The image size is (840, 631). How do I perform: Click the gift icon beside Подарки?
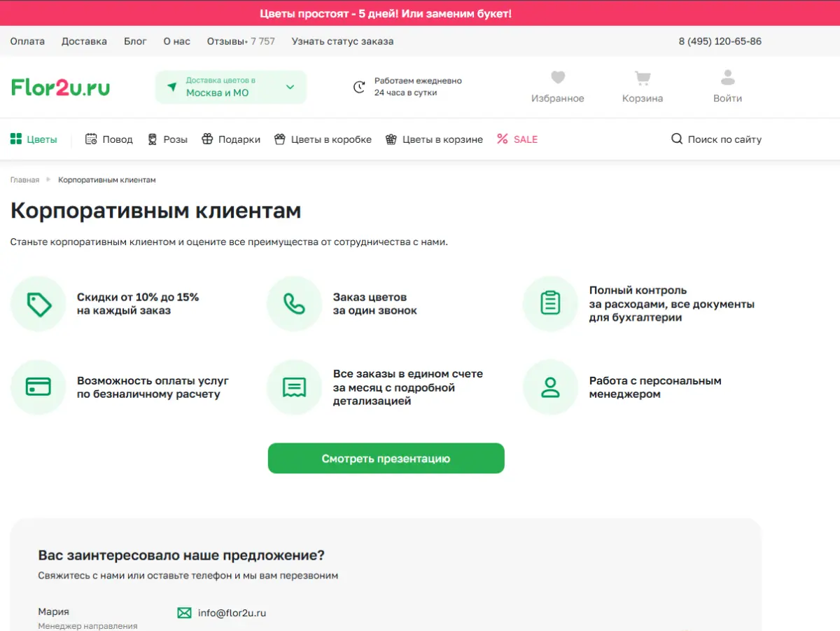coord(207,139)
